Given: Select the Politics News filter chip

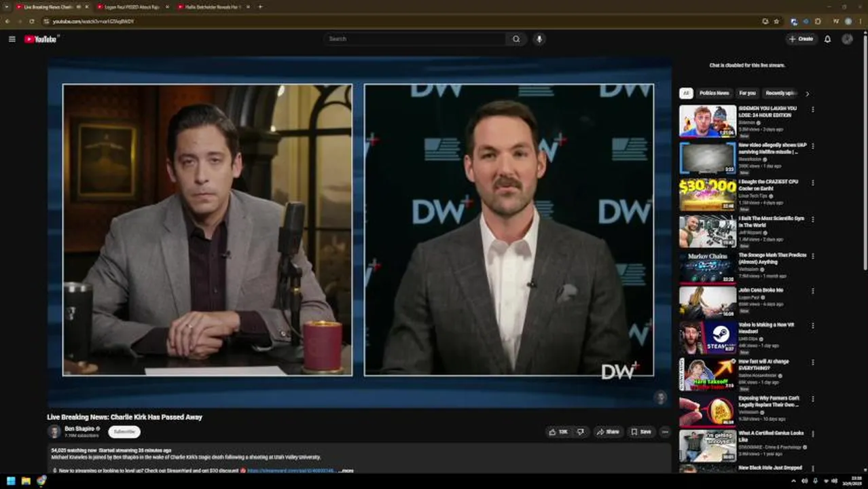Looking at the screenshot, I should pos(714,93).
